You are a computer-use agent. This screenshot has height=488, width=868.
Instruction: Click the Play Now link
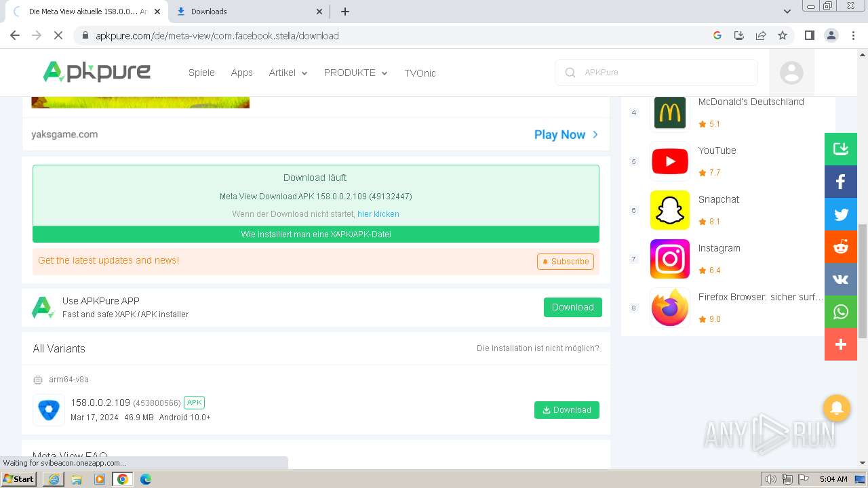coord(566,134)
